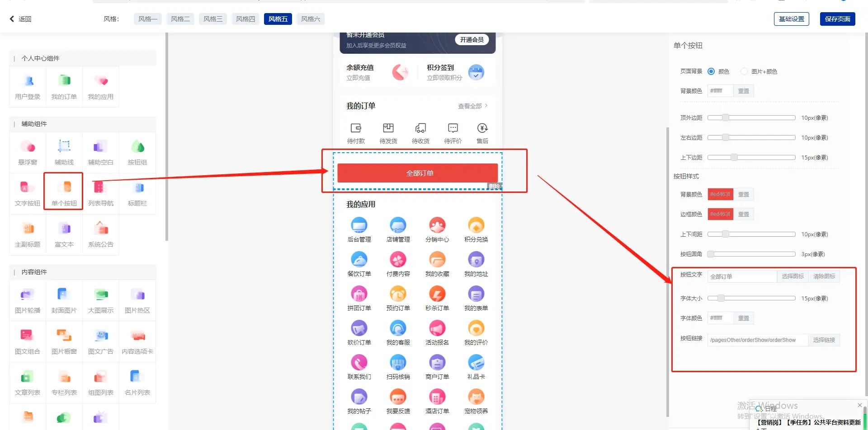Open 基础设置 settings button
Viewport: 868px width, 430px height.
click(791, 19)
